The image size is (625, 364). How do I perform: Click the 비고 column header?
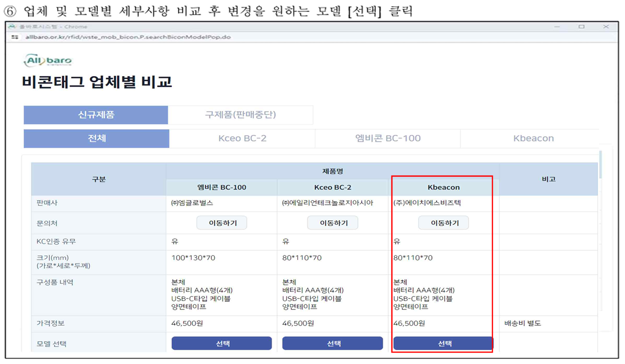pyautogui.click(x=548, y=179)
